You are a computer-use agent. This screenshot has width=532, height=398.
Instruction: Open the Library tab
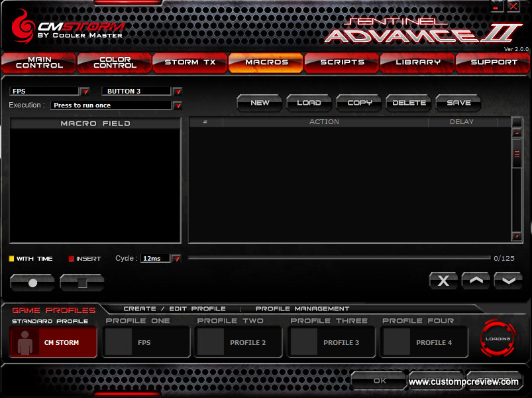click(417, 63)
